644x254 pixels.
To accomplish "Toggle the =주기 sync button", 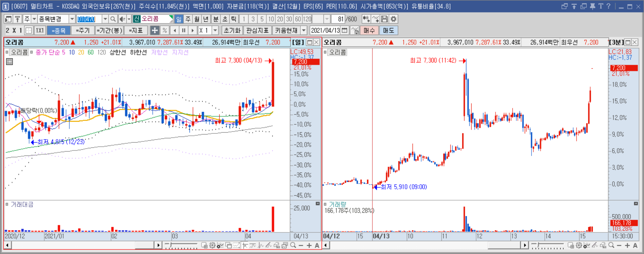I will pos(83,30).
